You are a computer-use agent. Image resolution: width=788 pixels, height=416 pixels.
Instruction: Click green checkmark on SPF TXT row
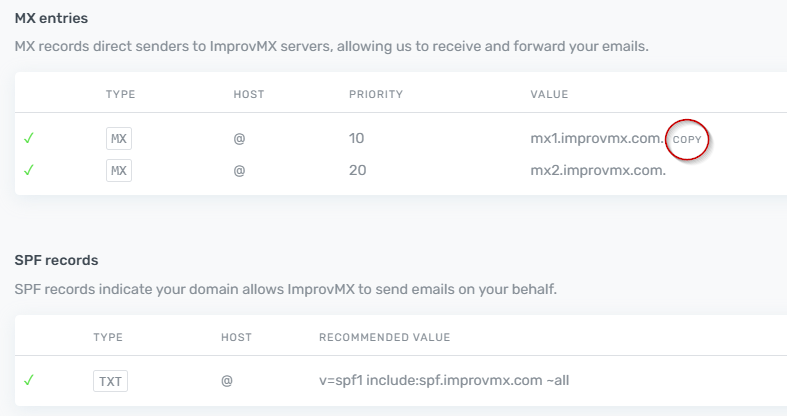coord(29,380)
